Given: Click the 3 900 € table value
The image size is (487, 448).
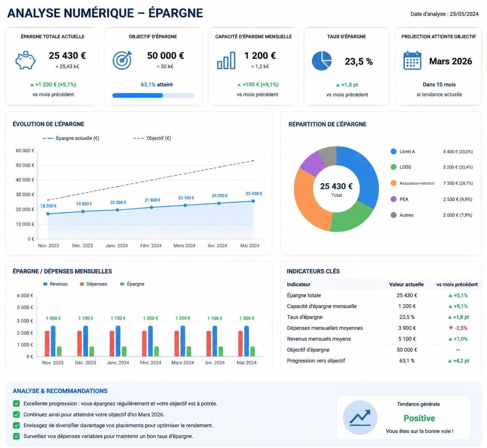Looking at the screenshot, I should point(407,328).
